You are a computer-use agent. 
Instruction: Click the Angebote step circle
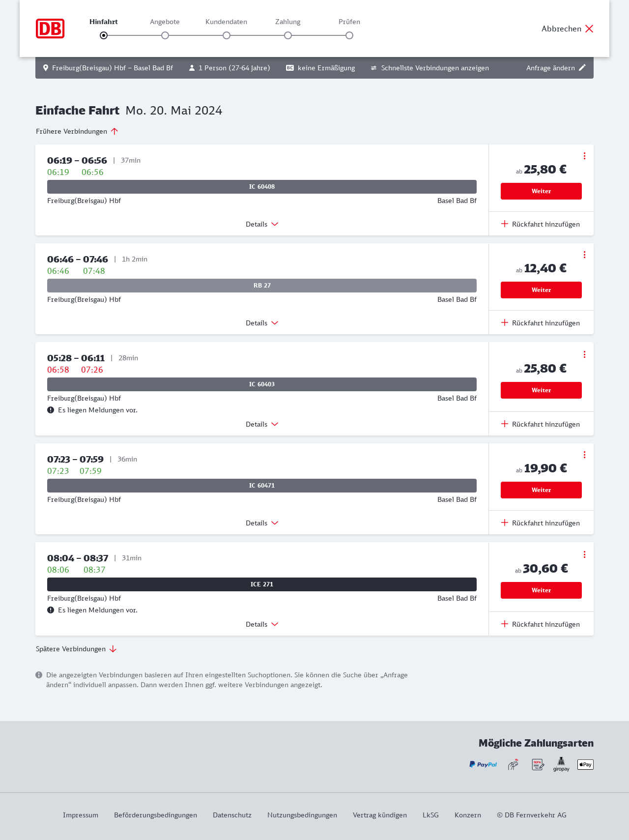click(165, 35)
